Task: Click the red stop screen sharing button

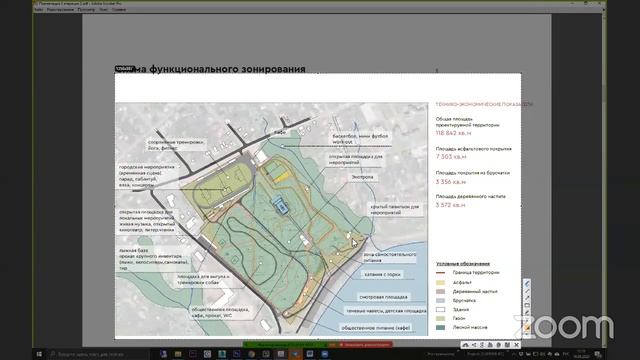Action: click(366, 345)
